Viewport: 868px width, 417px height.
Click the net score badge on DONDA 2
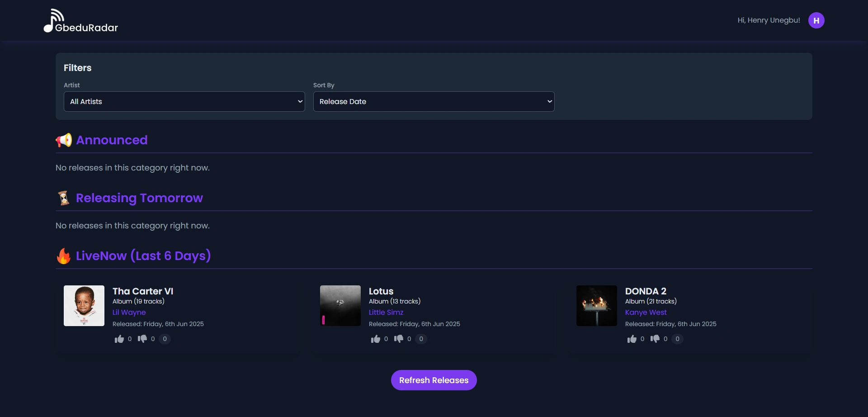678,339
